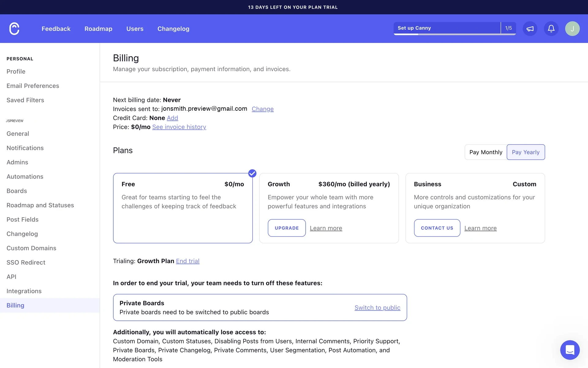Open Boards settings
The image size is (588, 368).
coord(17,191)
